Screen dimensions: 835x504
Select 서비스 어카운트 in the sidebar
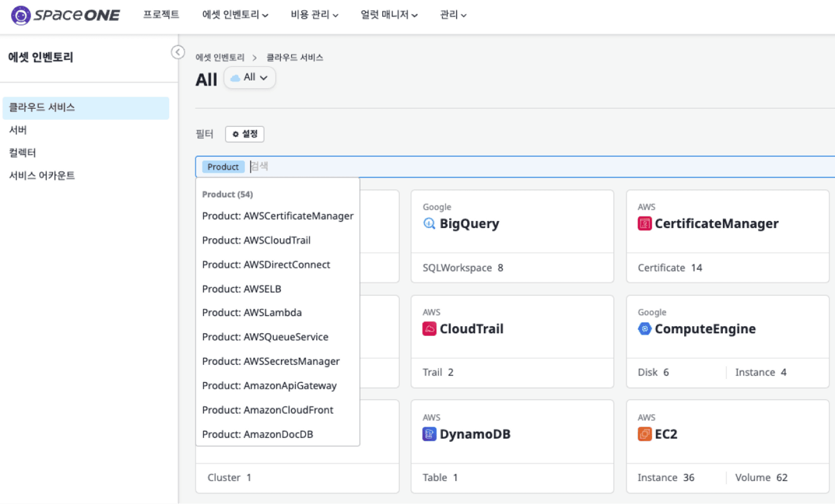42,176
